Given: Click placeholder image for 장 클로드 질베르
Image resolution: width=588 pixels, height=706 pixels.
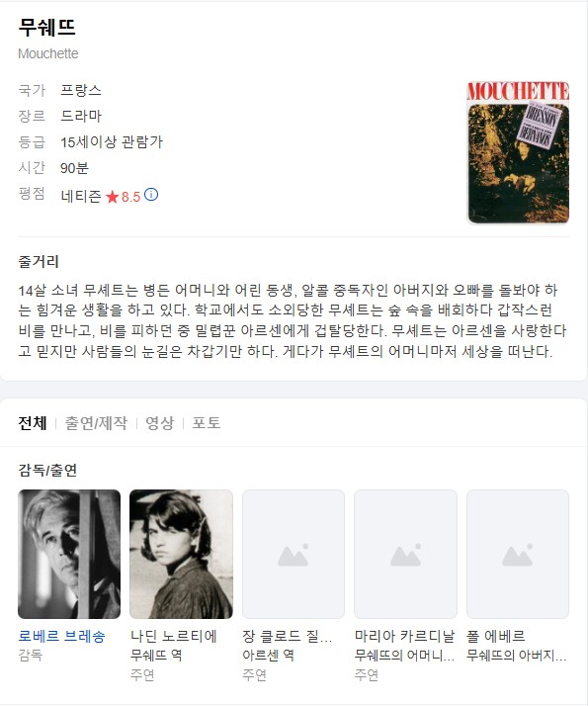Looking at the screenshot, I should (x=294, y=554).
